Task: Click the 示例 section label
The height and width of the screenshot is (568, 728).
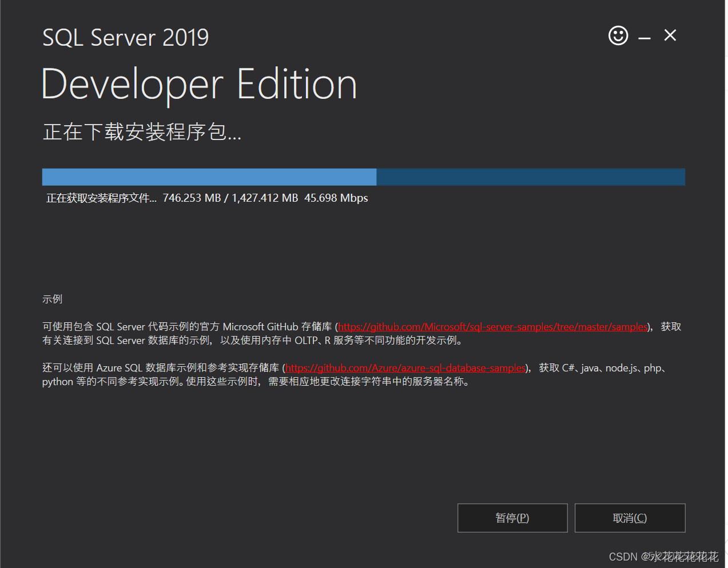Action: coord(52,299)
